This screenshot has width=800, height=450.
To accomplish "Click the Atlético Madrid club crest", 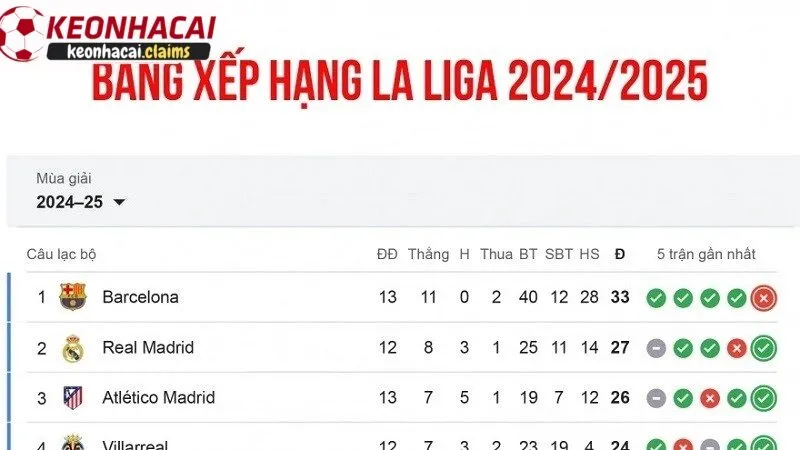I will tap(73, 398).
